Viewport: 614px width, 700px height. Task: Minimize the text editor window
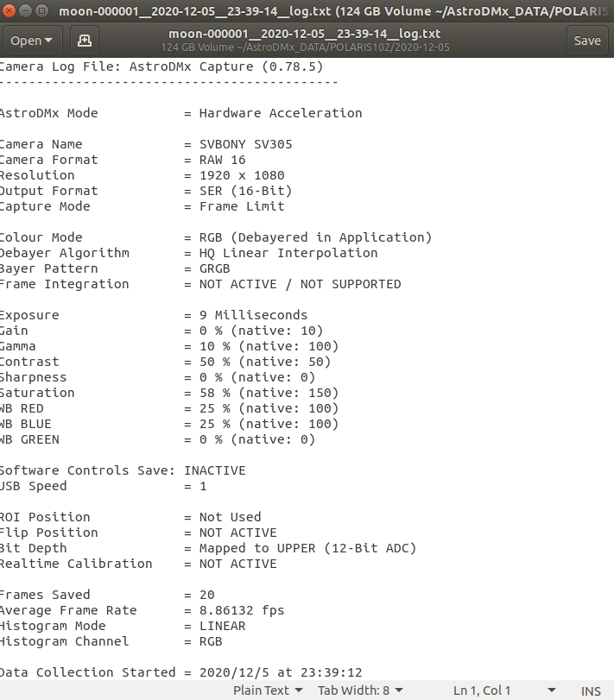tap(25, 10)
